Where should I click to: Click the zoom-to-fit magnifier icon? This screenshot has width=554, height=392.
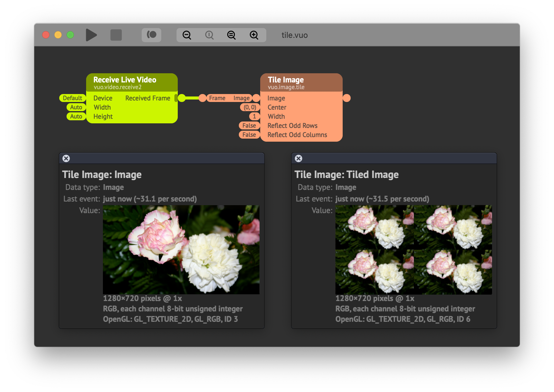[231, 35]
